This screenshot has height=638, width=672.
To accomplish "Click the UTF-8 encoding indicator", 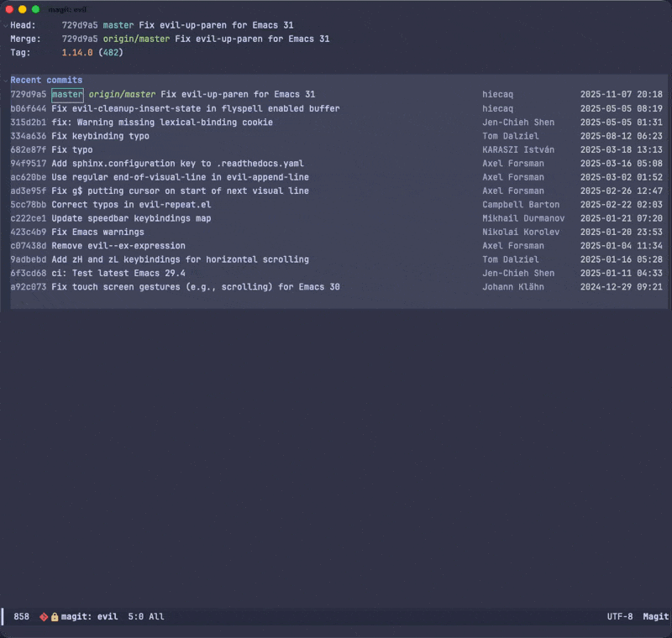I will pos(620,616).
